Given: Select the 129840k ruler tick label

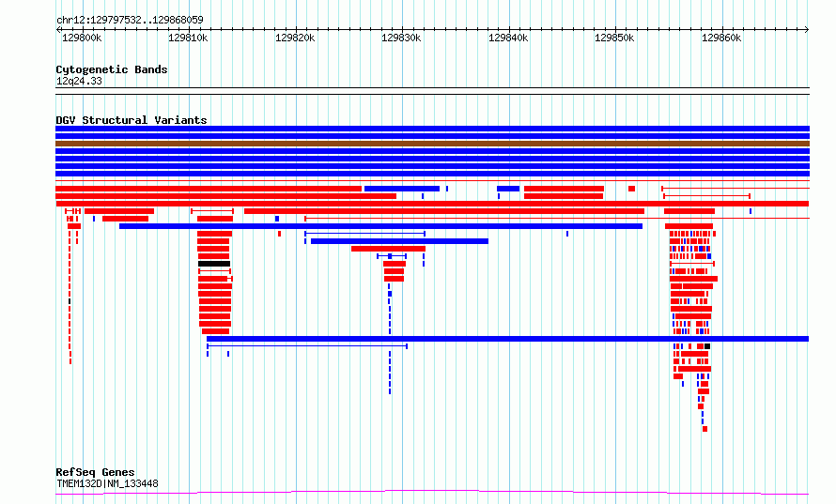Looking at the screenshot, I should [508, 38].
